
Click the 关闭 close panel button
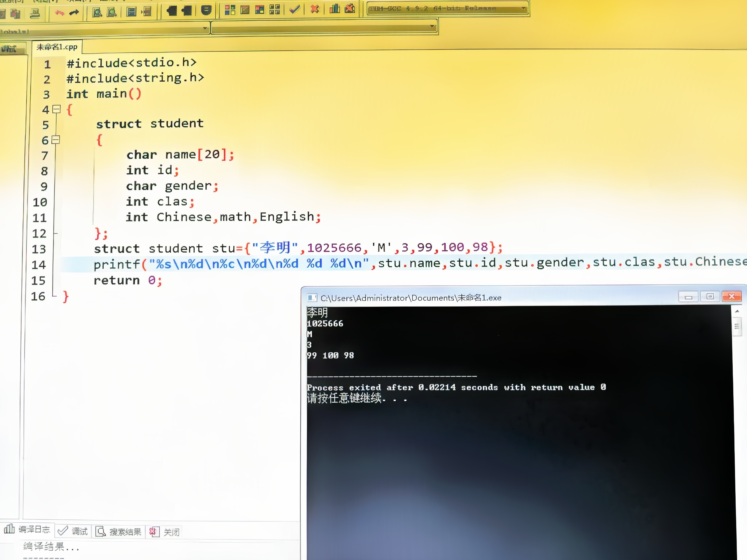165,532
